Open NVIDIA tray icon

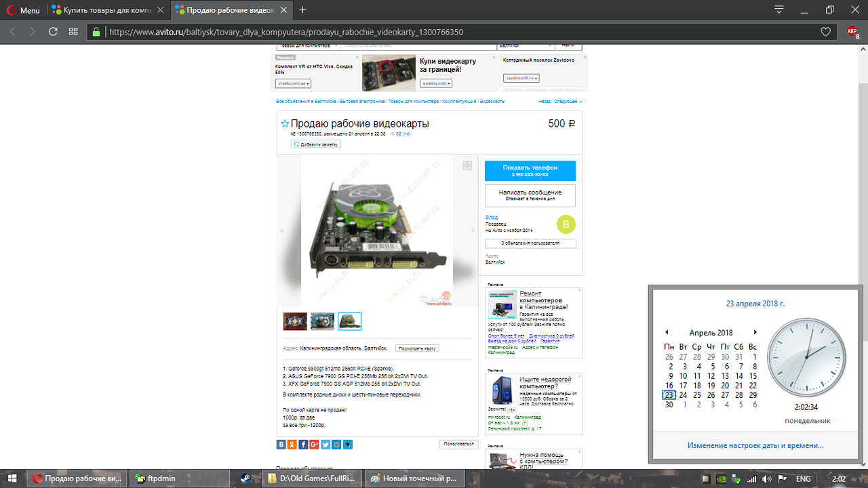point(722,479)
